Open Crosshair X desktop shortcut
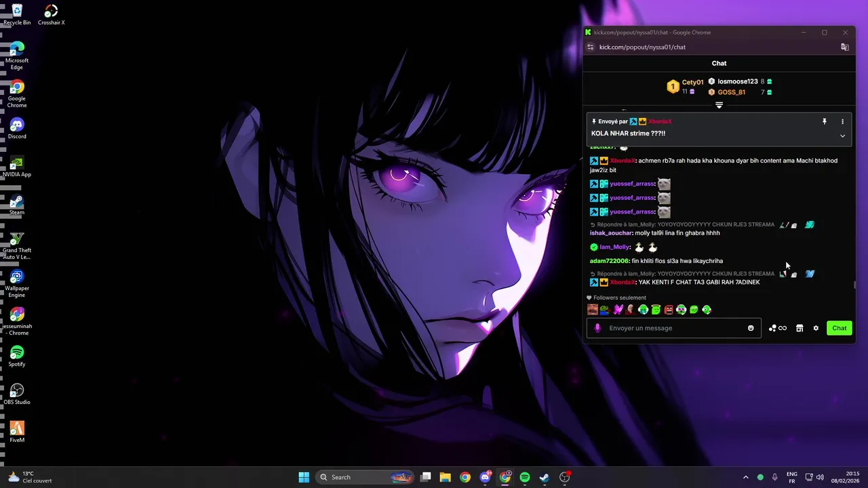Viewport: 868px width, 488px height. (x=52, y=15)
